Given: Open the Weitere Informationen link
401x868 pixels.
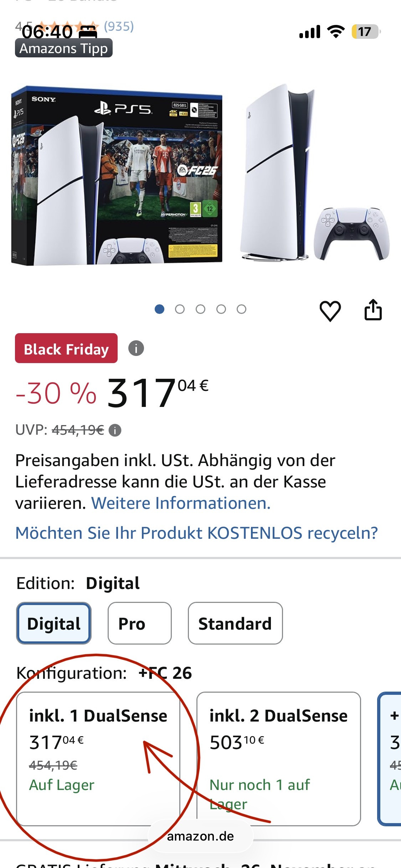Looking at the screenshot, I should pyautogui.click(x=181, y=503).
